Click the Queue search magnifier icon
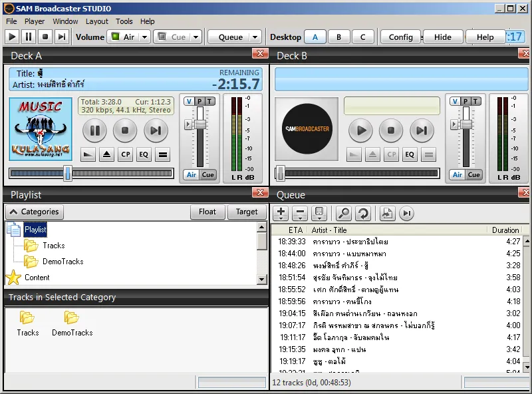The image size is (532, 394). click(x=344, y=213)
